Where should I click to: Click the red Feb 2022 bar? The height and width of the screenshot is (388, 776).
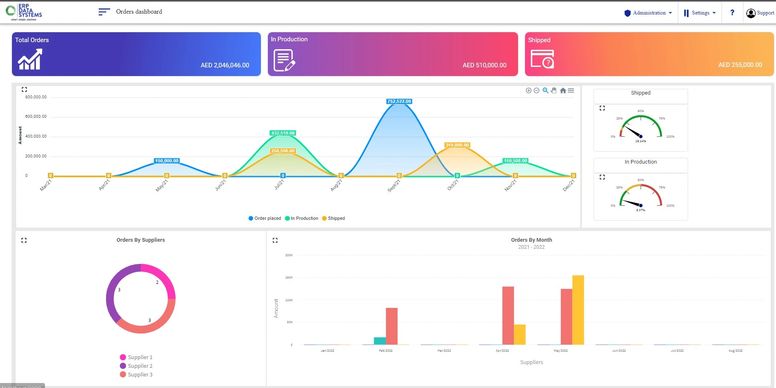click(392, 326)
